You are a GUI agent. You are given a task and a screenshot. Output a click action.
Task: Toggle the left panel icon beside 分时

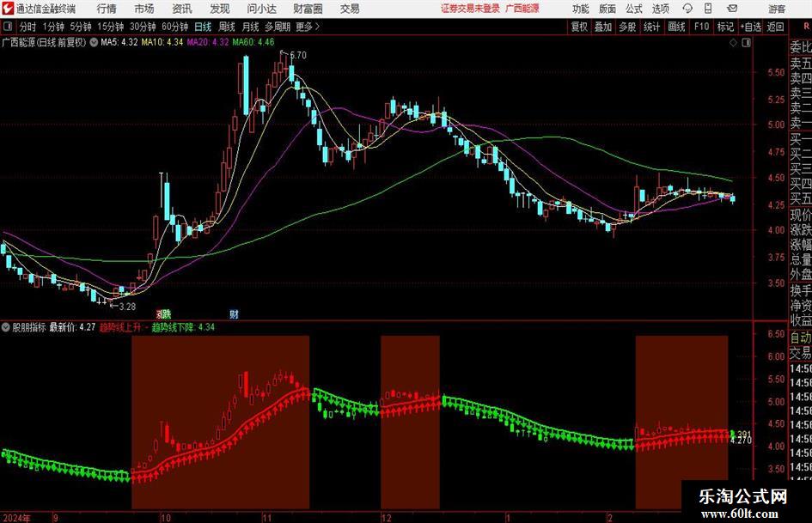pos(8,27)
